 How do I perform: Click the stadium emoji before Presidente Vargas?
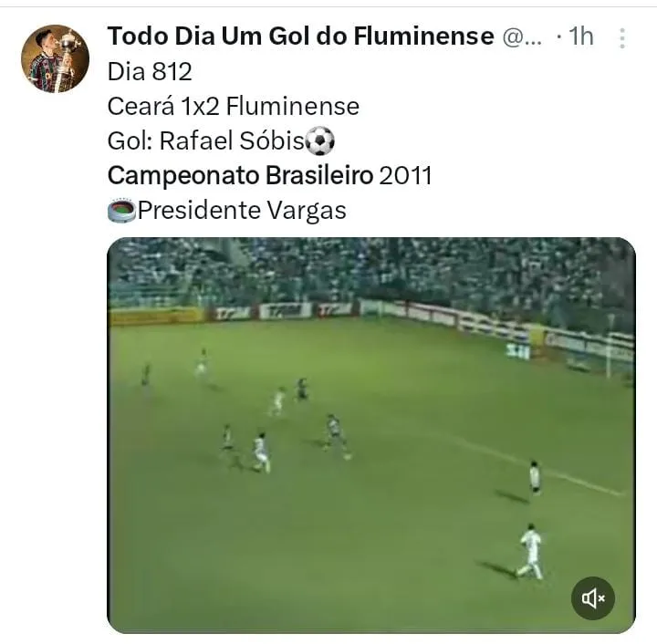pyautogui.click(x=121, y=210)
